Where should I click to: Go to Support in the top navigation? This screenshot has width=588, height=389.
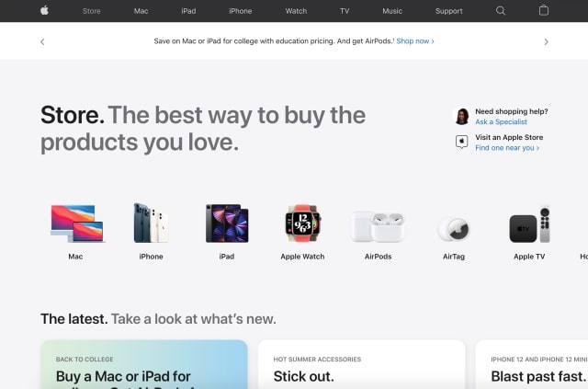point(449,11)
